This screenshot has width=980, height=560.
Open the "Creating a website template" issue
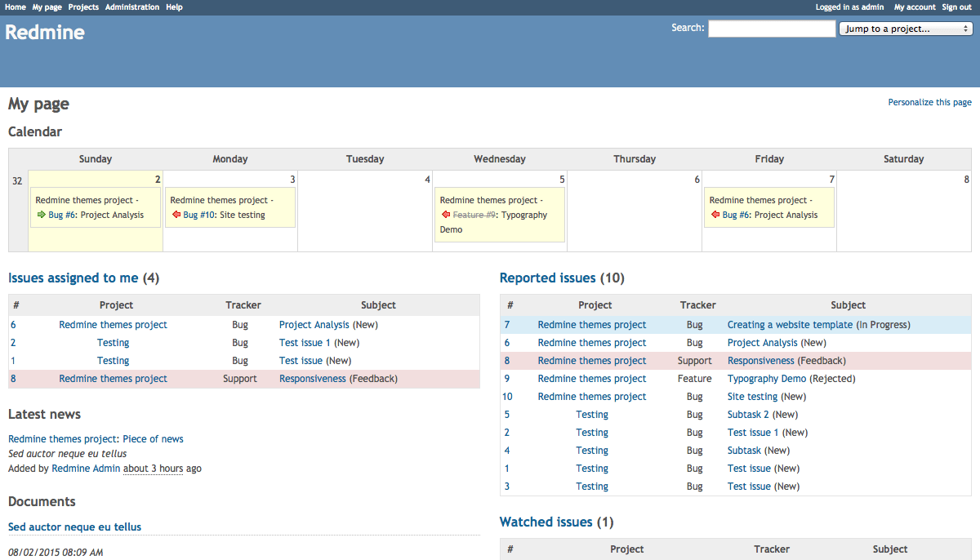pos(790,325)
